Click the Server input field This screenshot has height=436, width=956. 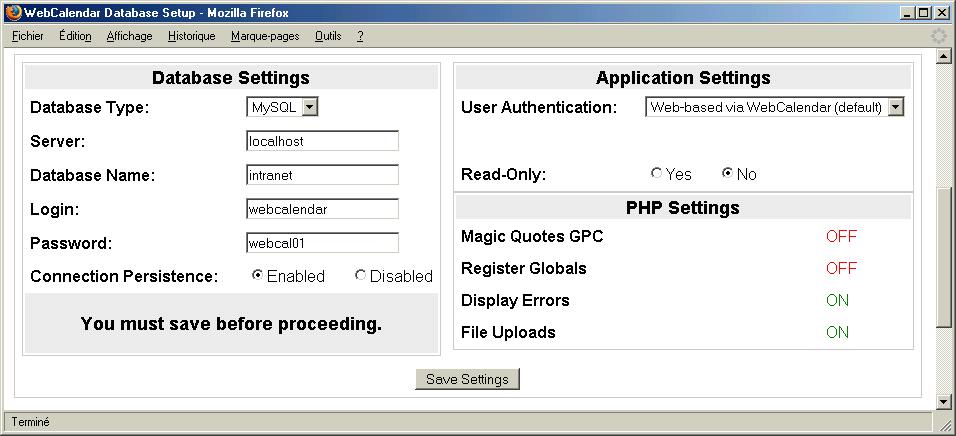323,141
